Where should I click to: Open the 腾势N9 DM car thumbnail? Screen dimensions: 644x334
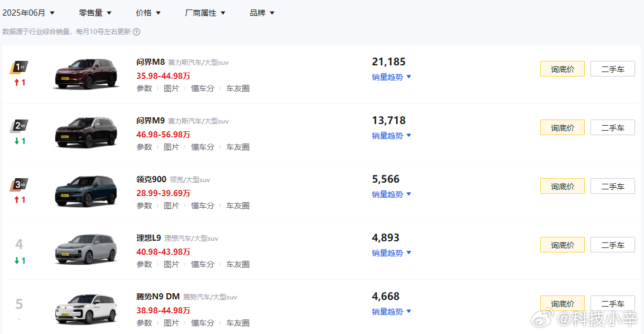click(86, 309)
